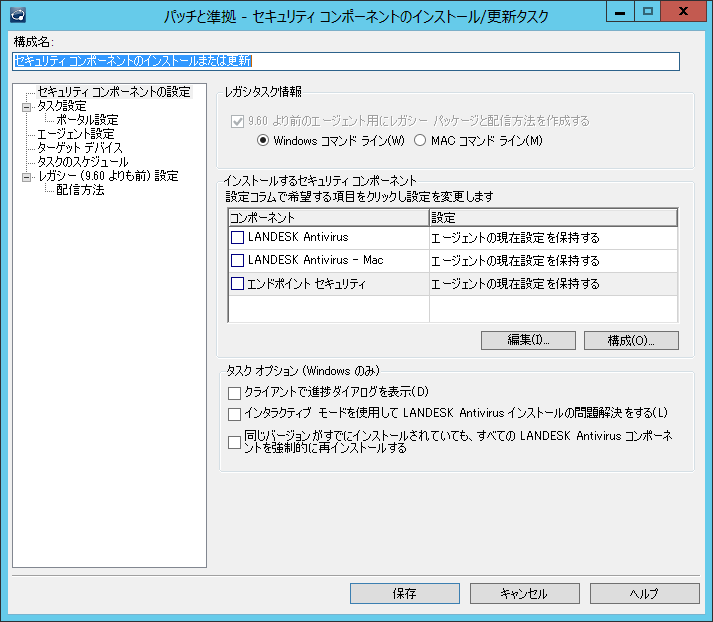Viewport: 713px width, 622px height.
Task: Check the LANDESK Antivirus component checkbox
Action: pyautogui.click(x=237, y=237)
